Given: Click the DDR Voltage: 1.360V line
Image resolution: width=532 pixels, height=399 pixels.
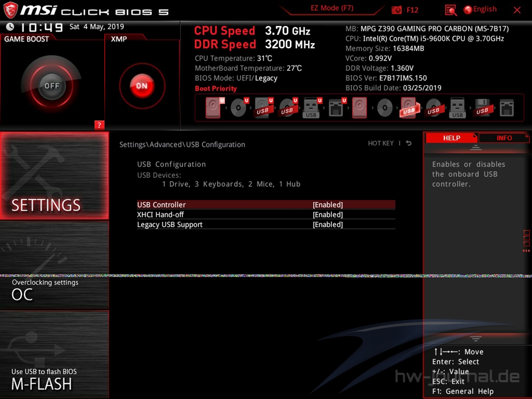Looking at the screenshot, I should click(x=379, y=68).
